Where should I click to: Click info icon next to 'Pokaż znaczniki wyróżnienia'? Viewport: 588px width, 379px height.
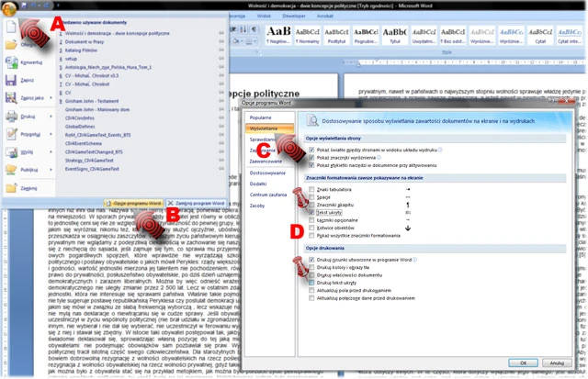click(x=379, y=158)
